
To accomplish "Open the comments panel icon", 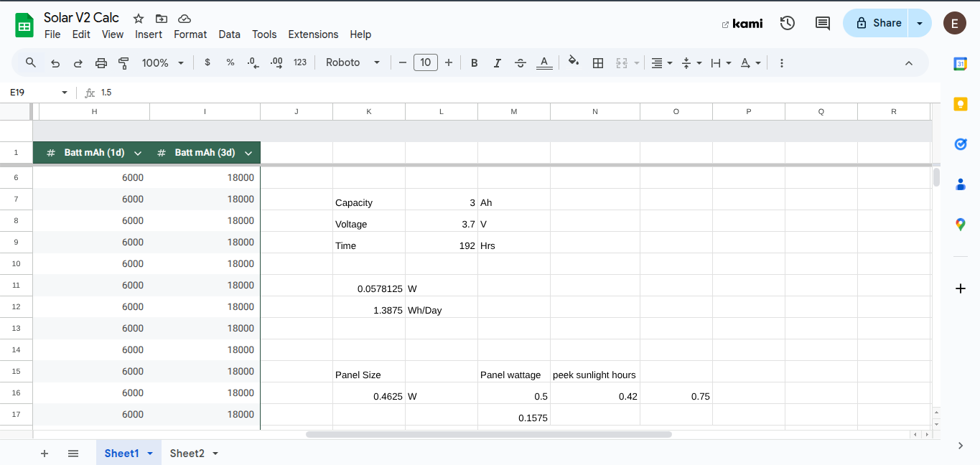I will (x=823, y=23).
